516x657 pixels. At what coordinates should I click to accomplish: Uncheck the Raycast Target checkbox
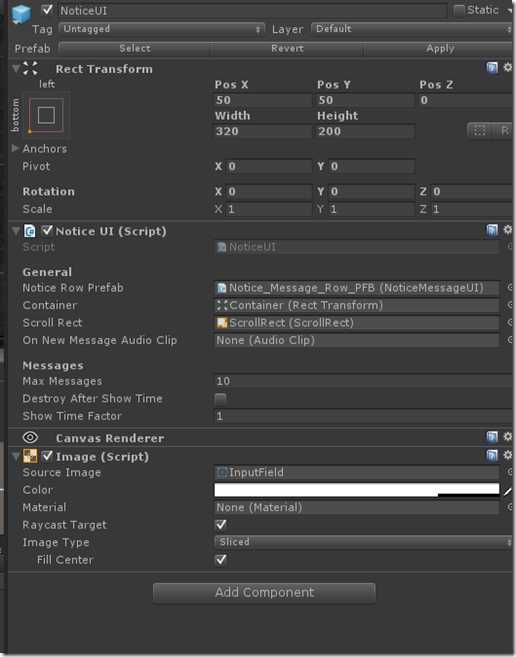click(221, 525)
